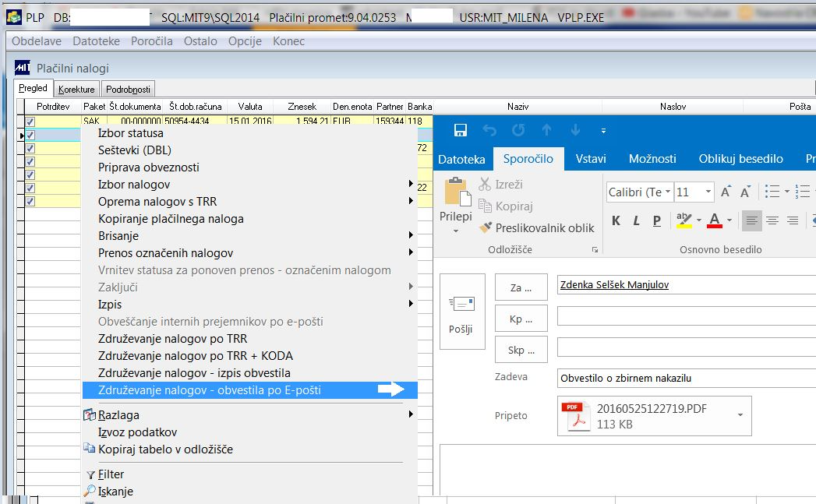The width and height of the screenshot is (816, 504).
Task: Cut the selection with Izreži
Action: [501, 184]
